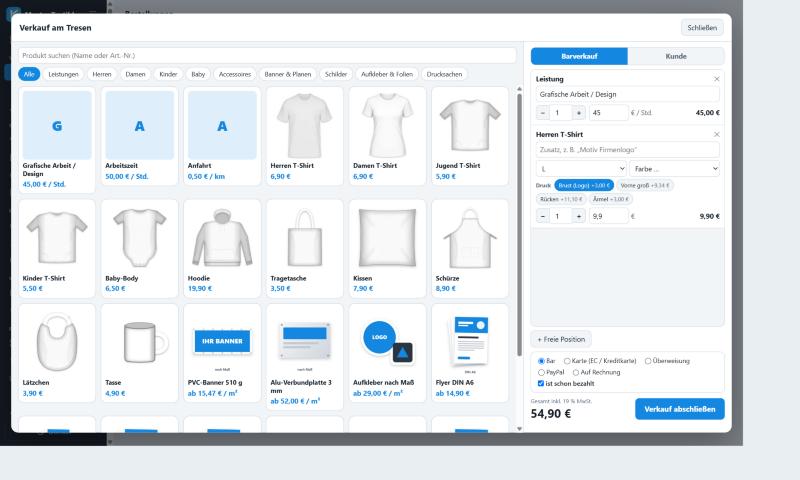800x480 pixels.
Task: Remove the Herren T-Shirt line item with X
Action: [716, 135]
